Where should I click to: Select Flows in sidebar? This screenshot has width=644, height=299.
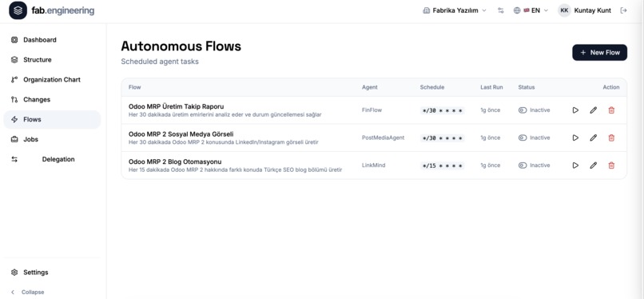(x=52, y=119)
